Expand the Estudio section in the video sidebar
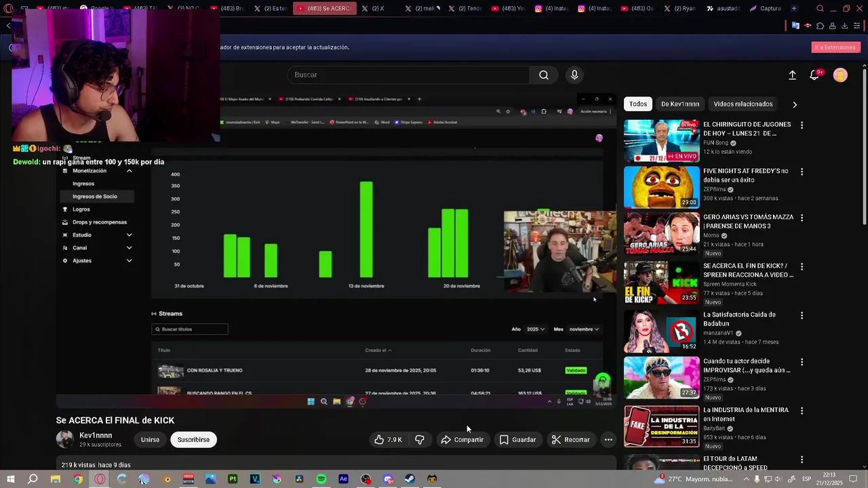 coord(129,235)
